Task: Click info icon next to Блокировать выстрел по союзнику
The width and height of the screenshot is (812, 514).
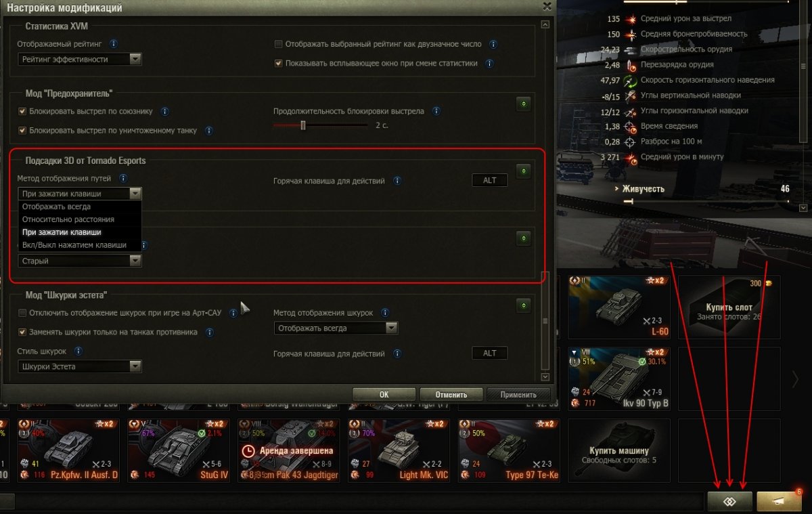Action: [165, 111]
